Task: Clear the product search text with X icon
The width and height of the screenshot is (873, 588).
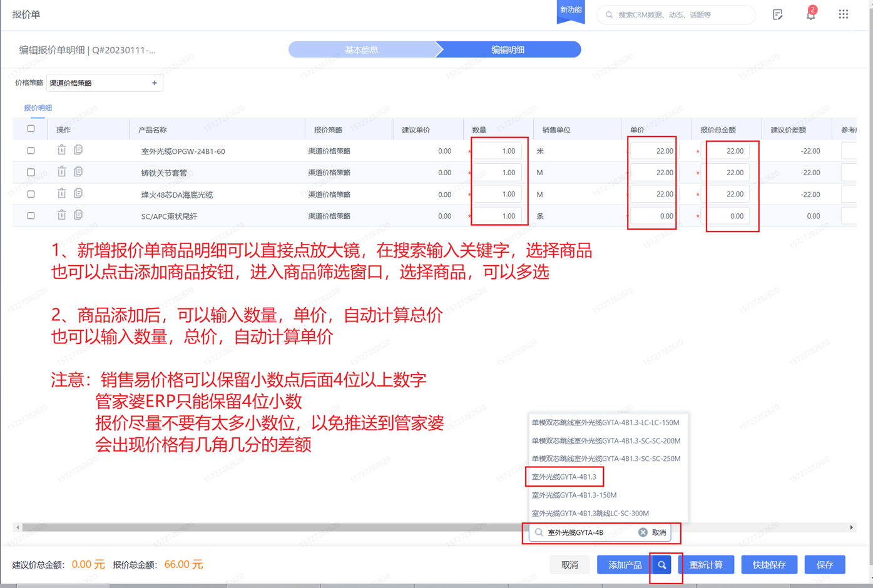Action: click(x=643, y=532)
